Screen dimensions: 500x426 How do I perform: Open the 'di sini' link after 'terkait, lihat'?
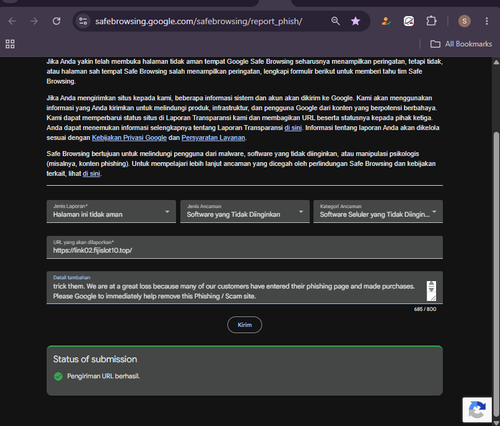pos(91,174)
